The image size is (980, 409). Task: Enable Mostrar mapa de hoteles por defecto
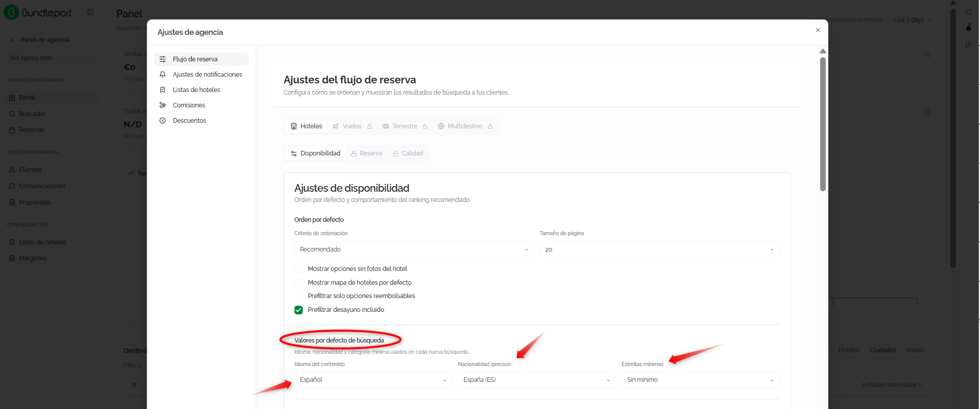(x=299, y=283)
